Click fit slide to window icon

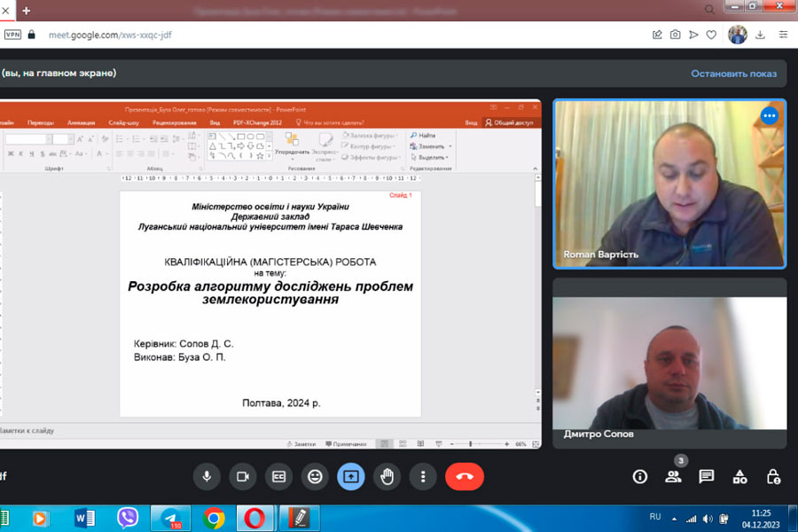click(536, 444)
